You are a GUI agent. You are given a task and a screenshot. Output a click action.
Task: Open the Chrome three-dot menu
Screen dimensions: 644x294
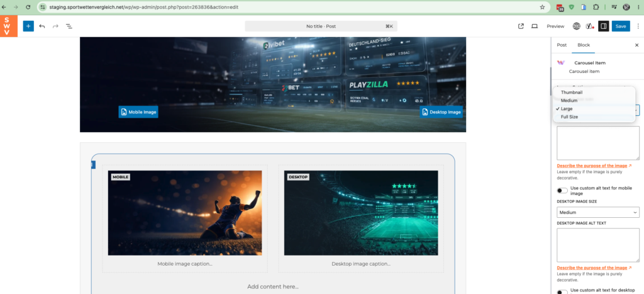pos(638,7)
